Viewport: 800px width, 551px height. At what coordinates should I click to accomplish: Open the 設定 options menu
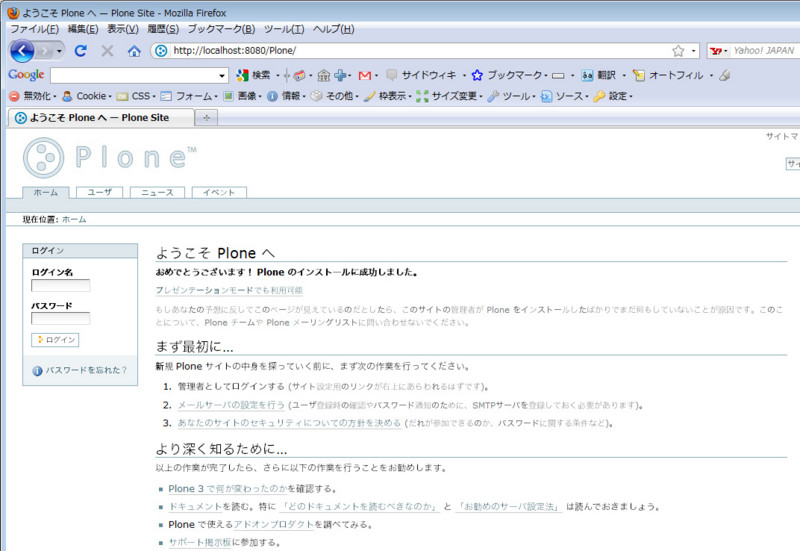tap(613, 96)
